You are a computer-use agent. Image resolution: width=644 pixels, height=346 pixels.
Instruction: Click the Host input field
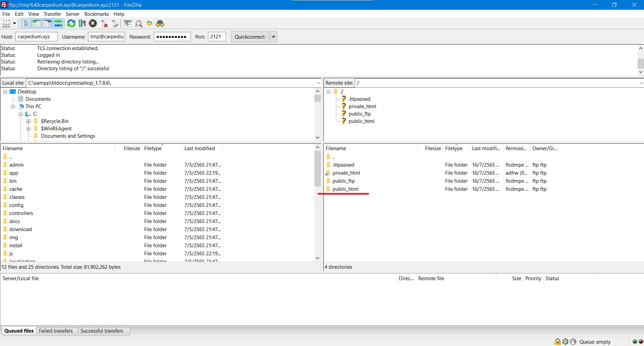pyautogui.click(x=36, y=37)
